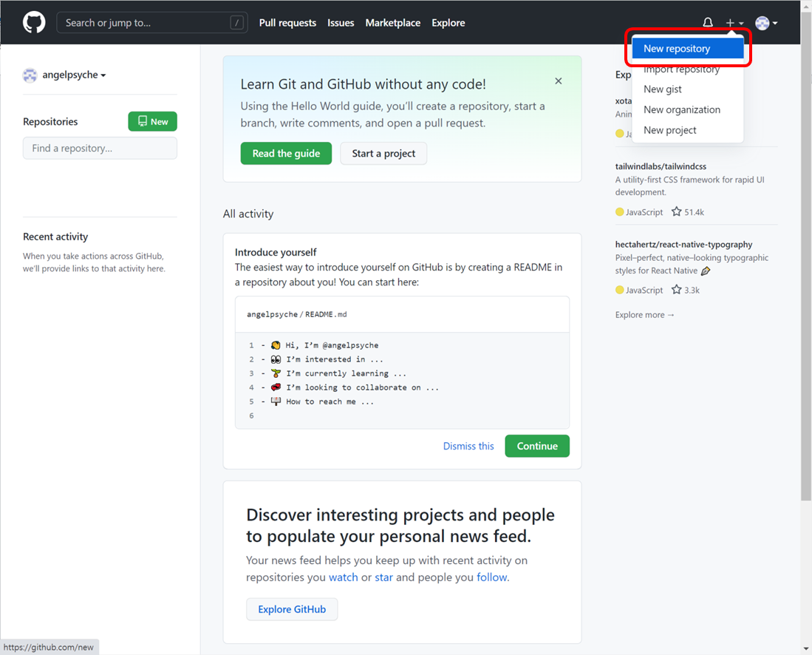Close the Learn Git banner

[x=559, y=81]
